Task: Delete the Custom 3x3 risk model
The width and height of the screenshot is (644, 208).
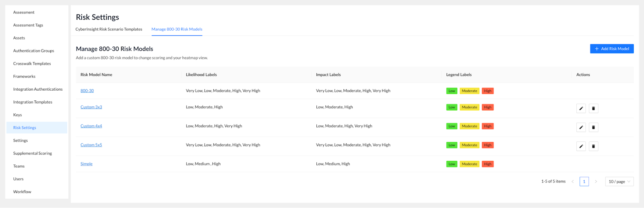Action: [593, 108]
